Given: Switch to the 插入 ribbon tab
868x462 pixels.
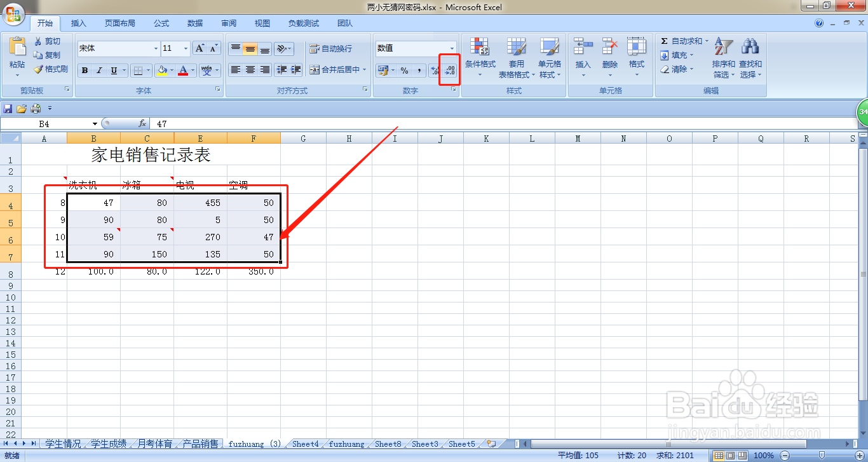Looking at the screenshot, I should pyautogui.click(x=79, y=24).
